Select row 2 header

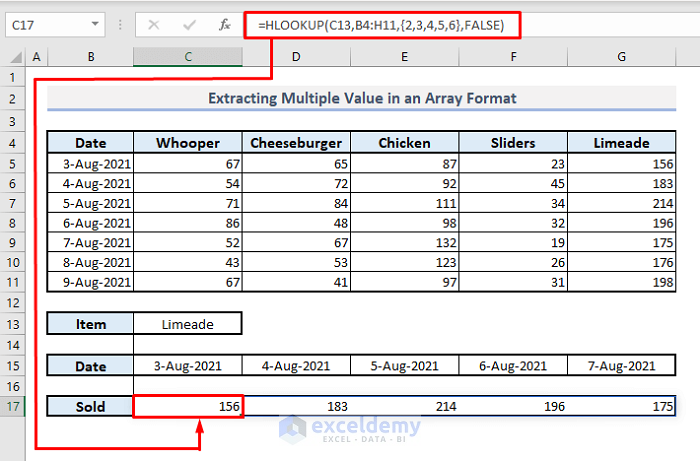coord(12,99)
